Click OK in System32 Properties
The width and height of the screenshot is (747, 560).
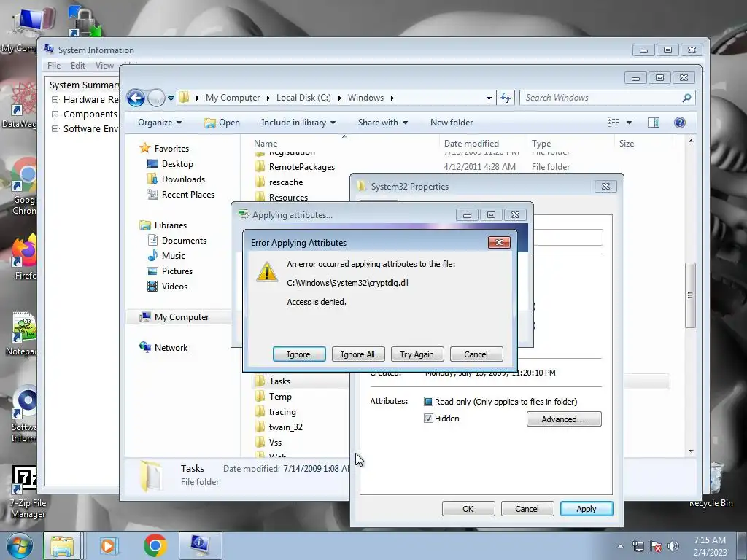click(x=468, y=508)
